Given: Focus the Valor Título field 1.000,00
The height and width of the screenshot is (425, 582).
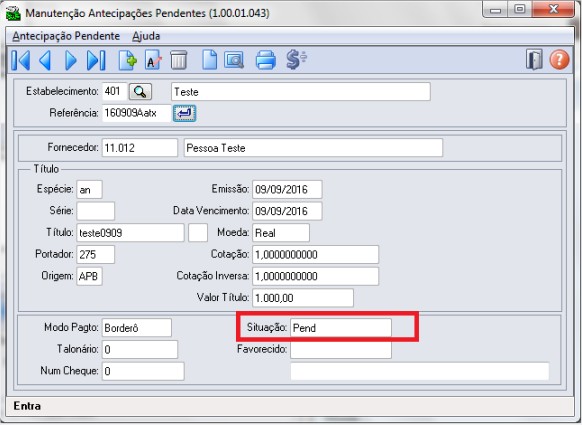Looking at the screenshot, I should point(303,298).
